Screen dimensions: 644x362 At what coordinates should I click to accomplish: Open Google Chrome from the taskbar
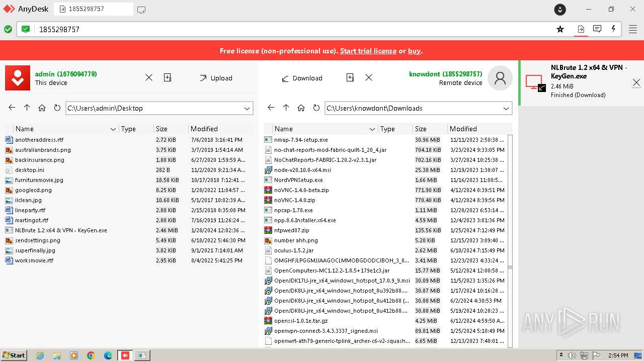coord(91,355)
